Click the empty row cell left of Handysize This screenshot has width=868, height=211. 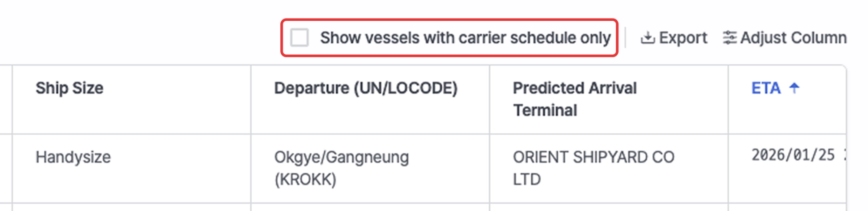point(6,168)
